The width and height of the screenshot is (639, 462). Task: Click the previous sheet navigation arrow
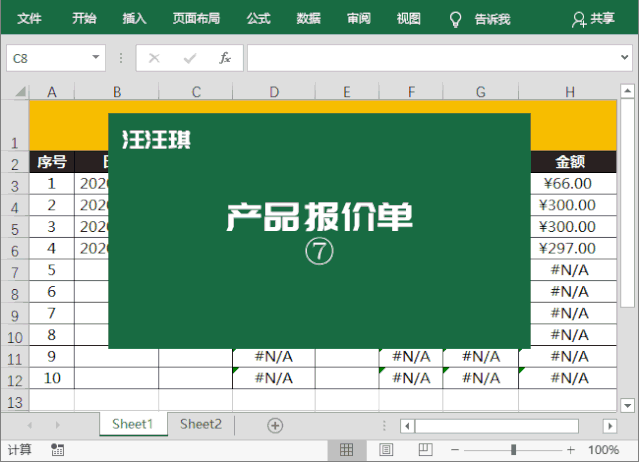coord(30,425)
